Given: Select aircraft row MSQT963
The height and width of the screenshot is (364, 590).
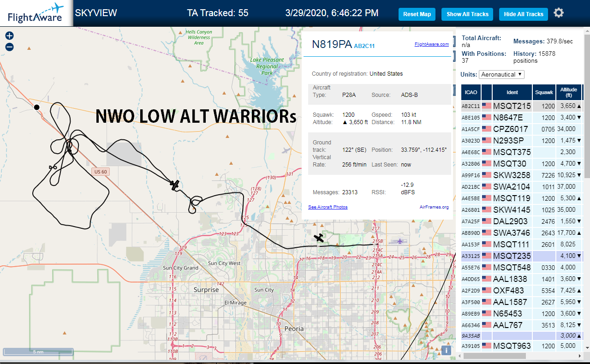Looking at the screenshot, I should 522,346.
